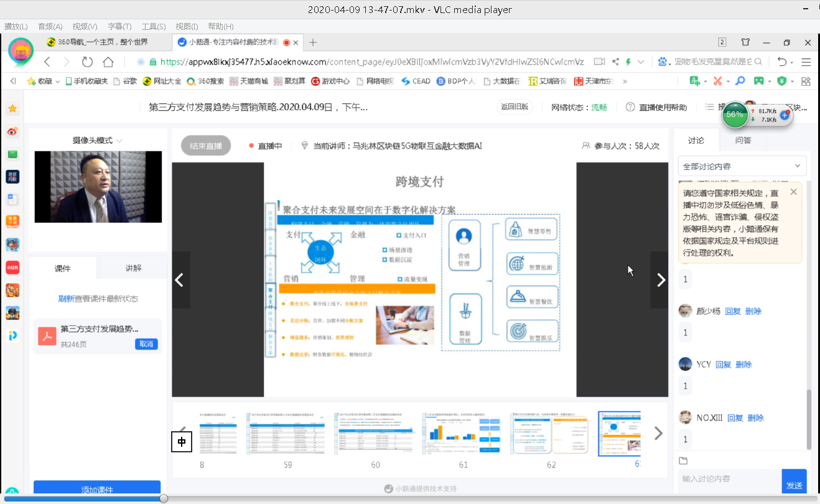Open the 全部讨论内容 filter dropdown
The image size is (820, 504).
pos(742,166)
